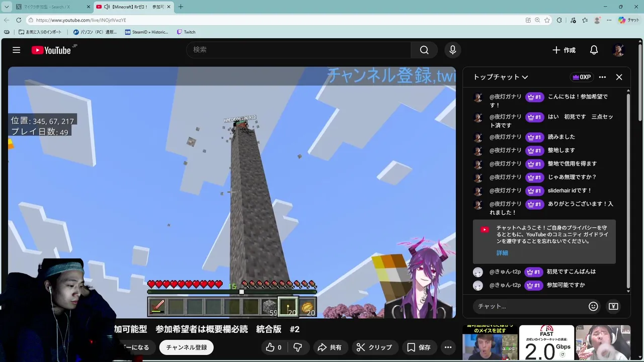The height and width of the screenshot is (362, 644).
Task: Click the 共有 share button
Action: click(330, 347)
